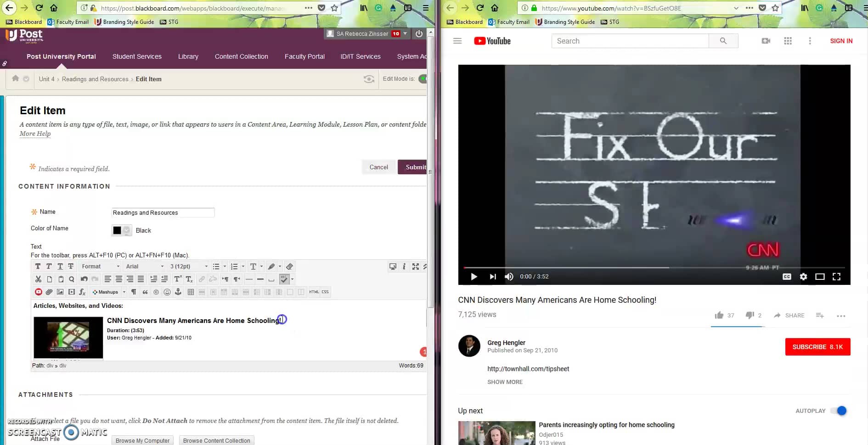The width and height of the screenshot is (868, 445).
Task: Open Post University Portal tab
Action: (61, 56)
